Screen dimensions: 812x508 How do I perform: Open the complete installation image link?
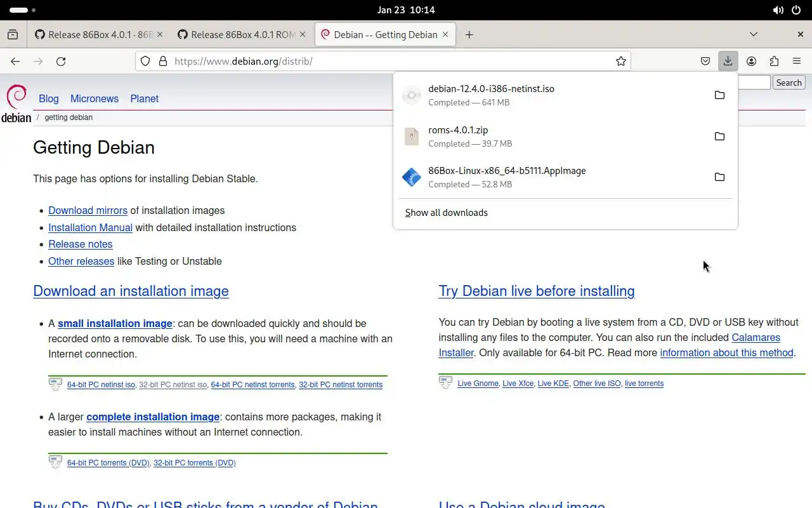tap(153, 417)
